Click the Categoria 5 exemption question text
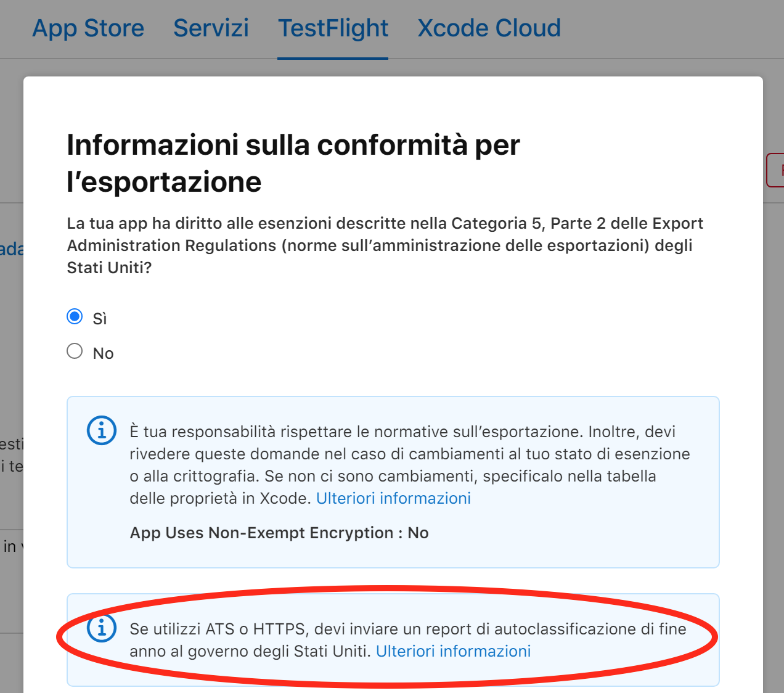The width and height of the screenshot is (784, 693). (x=385, y=245)
